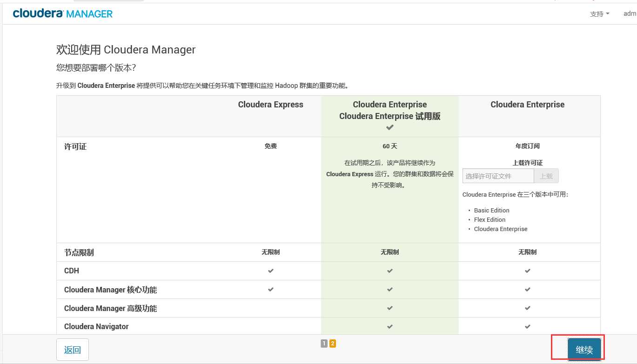Click the Basic Edition list item
Viewport: 637px width, 364px height.
[x=492, y=210]
